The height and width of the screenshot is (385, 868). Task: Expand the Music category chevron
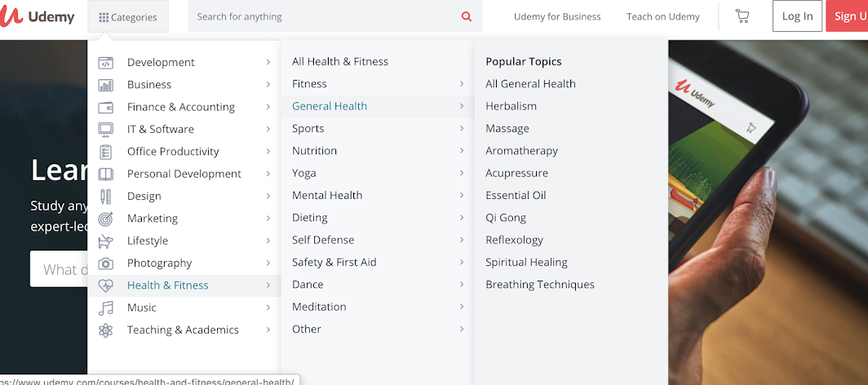point(268,307)
